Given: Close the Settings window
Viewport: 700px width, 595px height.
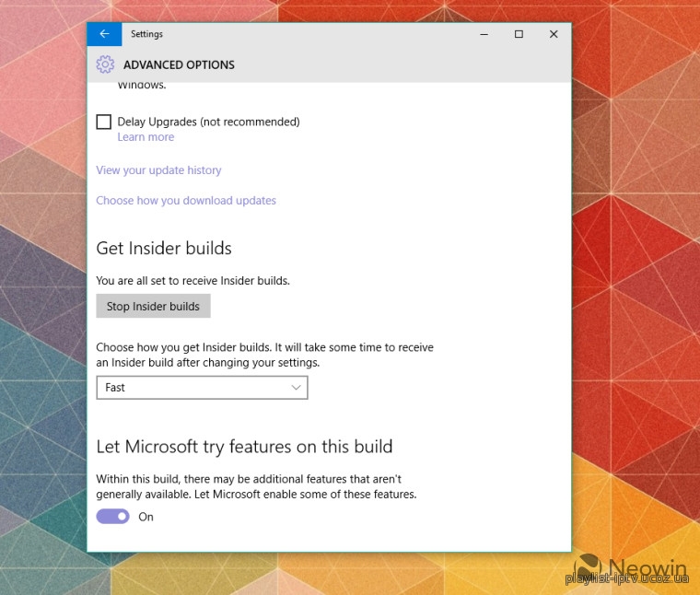Looking at the screenshot, I should [x=554, y=34].
